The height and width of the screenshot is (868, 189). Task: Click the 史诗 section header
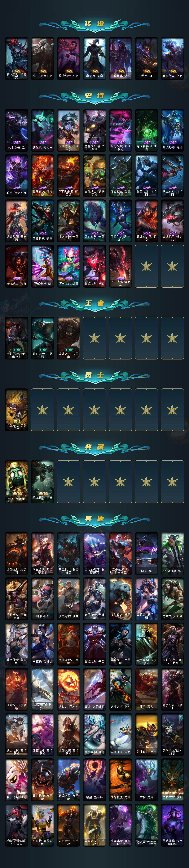(x=94, y=96)
